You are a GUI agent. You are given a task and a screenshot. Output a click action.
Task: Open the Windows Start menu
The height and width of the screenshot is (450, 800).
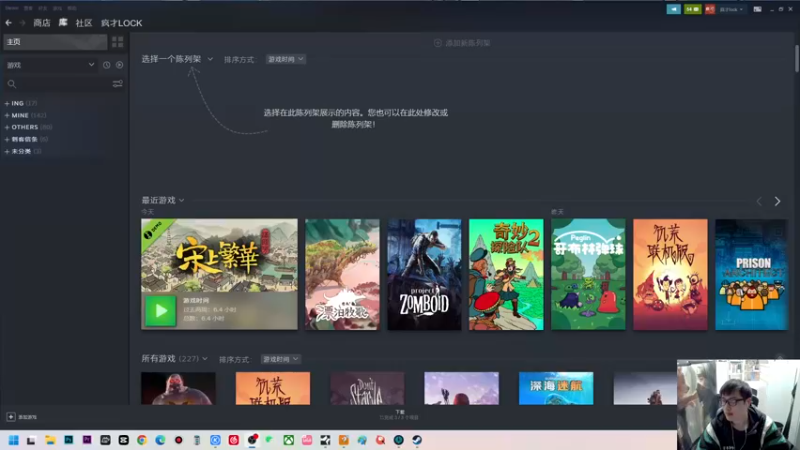(x=14, y=440)
